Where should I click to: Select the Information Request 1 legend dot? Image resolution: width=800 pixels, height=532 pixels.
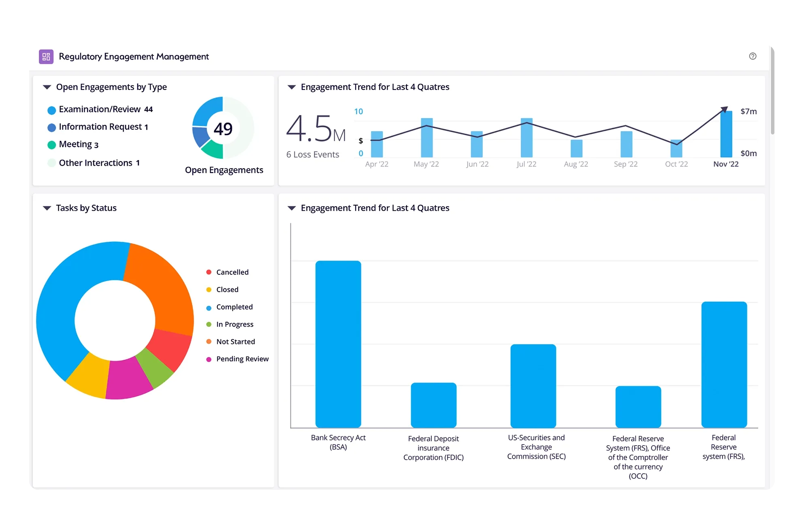[51, 128]
